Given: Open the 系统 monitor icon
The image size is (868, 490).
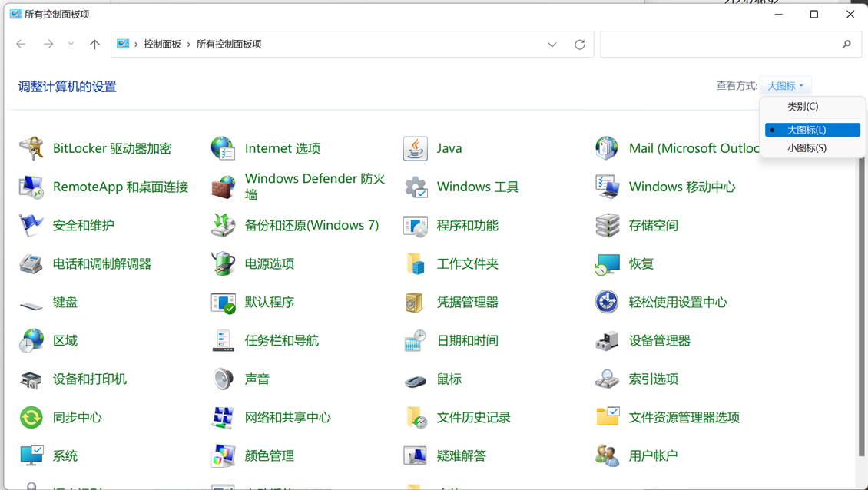Looking at the screenshot, I should point(31,455).
